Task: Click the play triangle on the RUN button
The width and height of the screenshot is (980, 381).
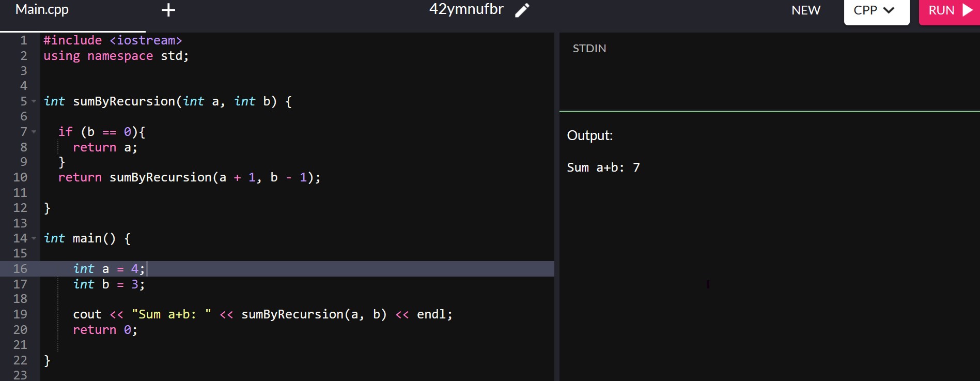Action: point(968,10)
